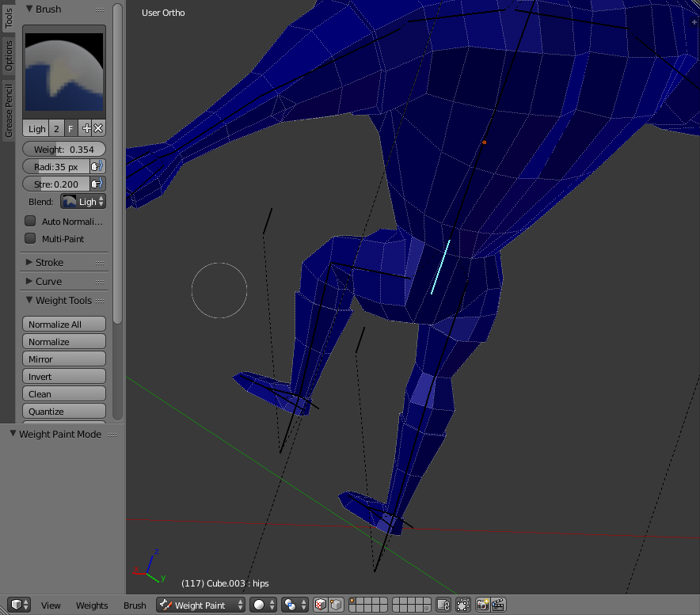
Task: Enable the Multi-Paint checkbox
Action: (30, 238)
